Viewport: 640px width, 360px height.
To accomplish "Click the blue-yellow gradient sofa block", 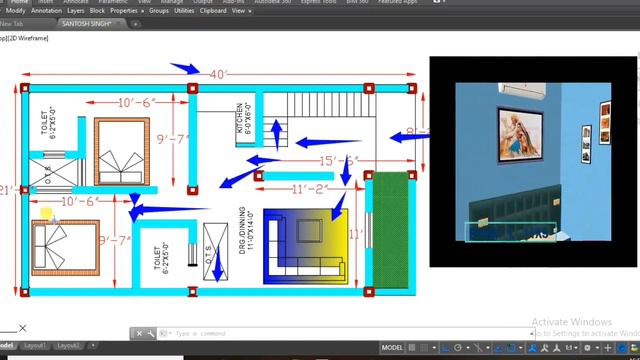I will pyautogui.click(x=306, y=246).
